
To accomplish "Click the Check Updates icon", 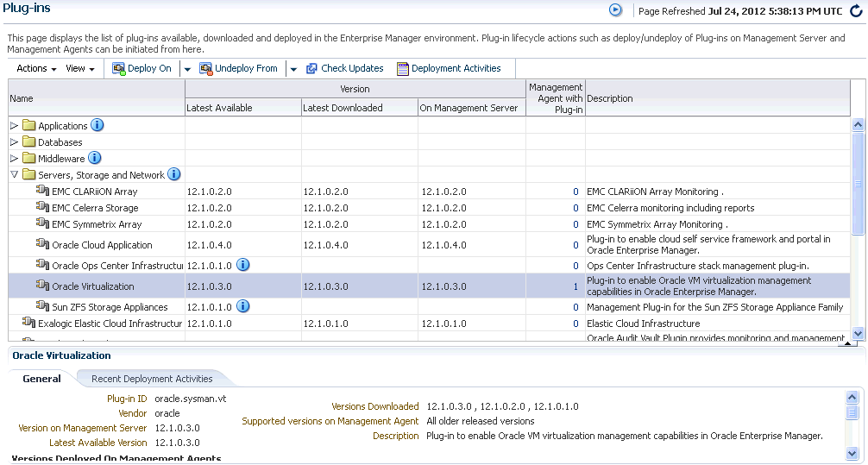I will point(311,69).
